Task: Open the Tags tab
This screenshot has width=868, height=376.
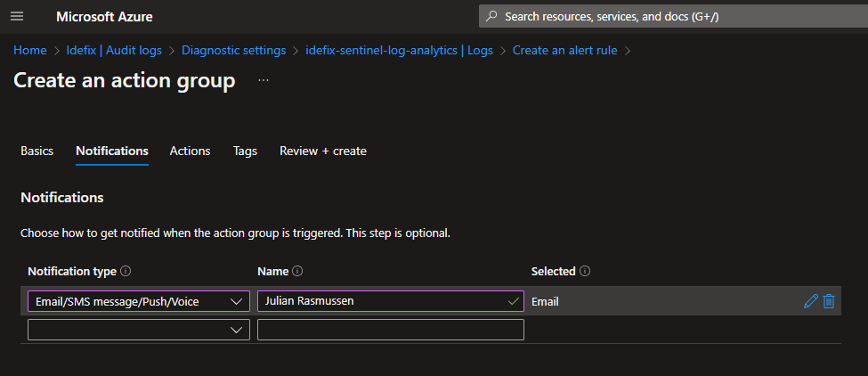Action: pyautogui.click(x=245, y=151)
